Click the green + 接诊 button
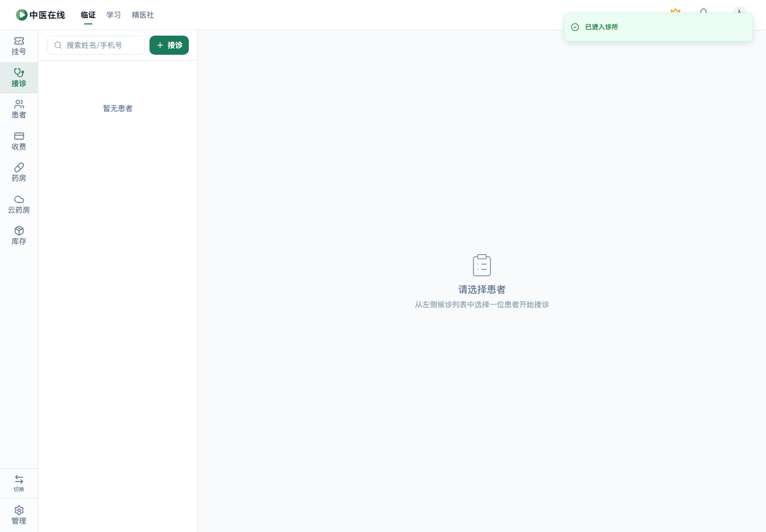 [169, 45]
